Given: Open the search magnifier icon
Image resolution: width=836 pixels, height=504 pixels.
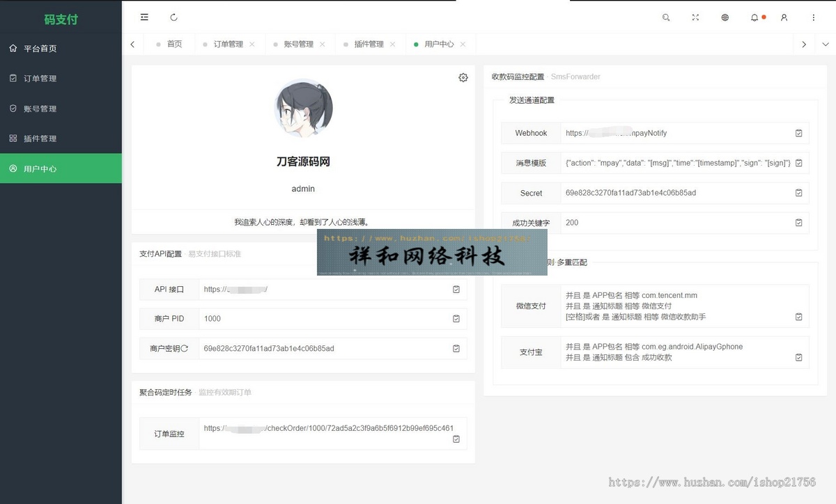Looking at the screenshot, I should (x=666, y=17).
